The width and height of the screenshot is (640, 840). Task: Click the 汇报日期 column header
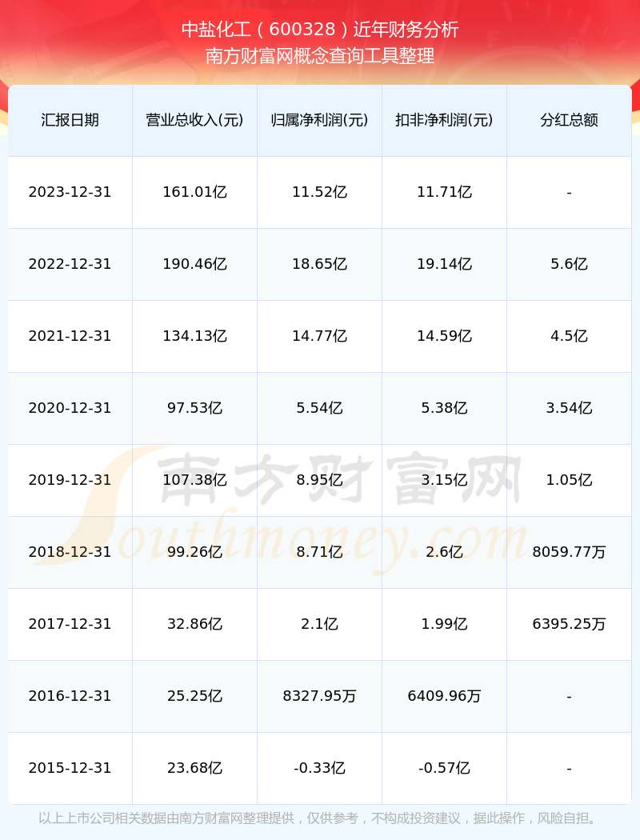(70, 120)
